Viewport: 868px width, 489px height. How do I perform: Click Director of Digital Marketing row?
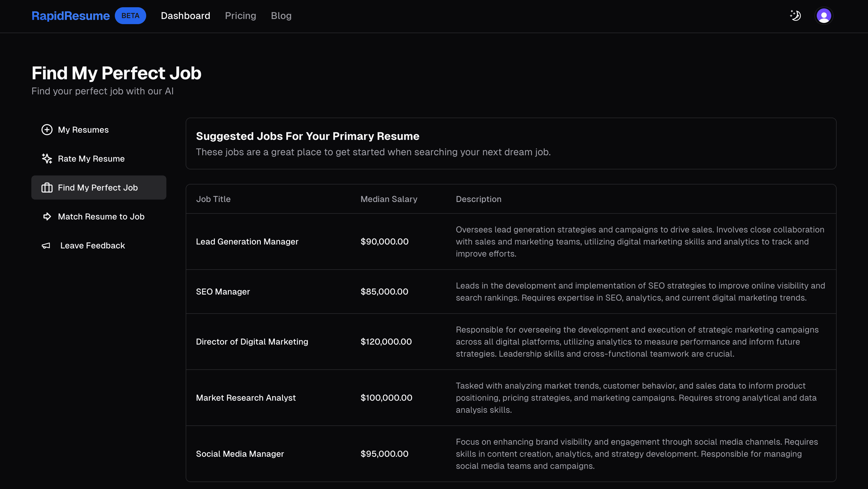(252, 341)
